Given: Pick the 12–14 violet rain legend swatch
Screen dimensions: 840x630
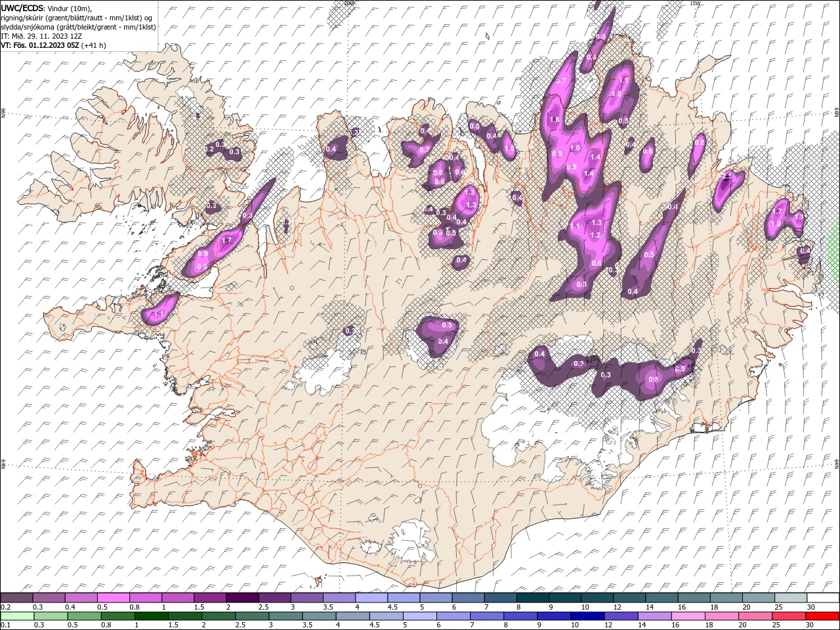Looking at the screenshot, I should click(621, 616).
